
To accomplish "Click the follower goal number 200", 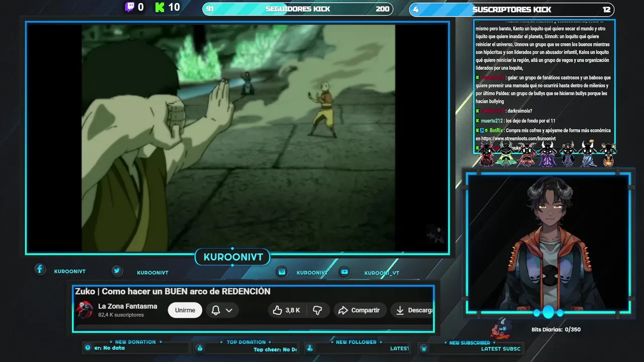I will [x=382, y=9].
